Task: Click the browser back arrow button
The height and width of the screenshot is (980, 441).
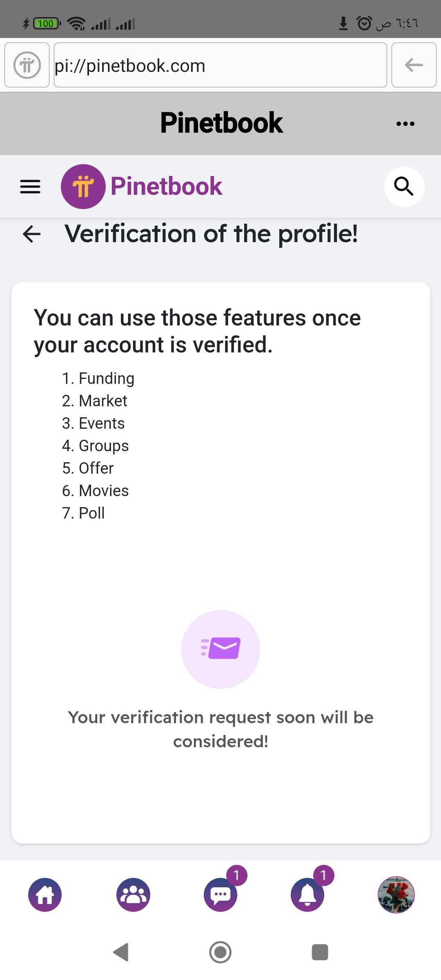Action: (414, 65)
